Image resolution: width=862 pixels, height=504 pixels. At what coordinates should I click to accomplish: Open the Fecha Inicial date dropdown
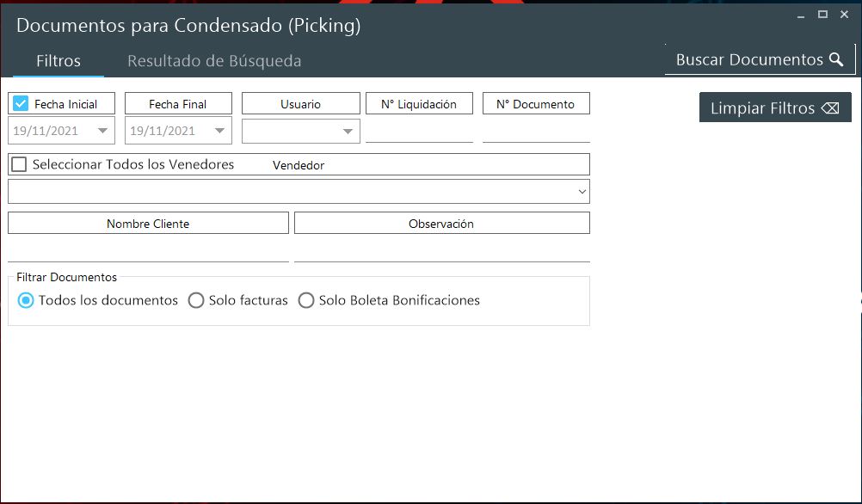pyautogui.click(x=103, y=131)
